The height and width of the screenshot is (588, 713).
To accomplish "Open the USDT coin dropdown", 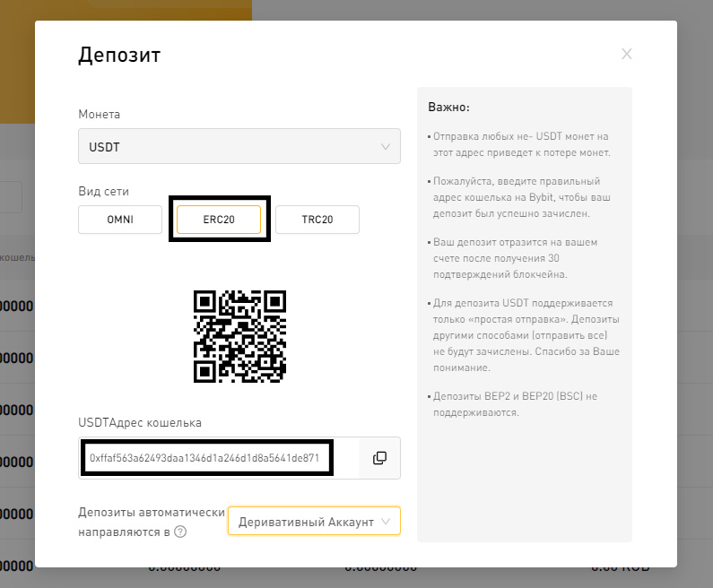I will [239, 146].
